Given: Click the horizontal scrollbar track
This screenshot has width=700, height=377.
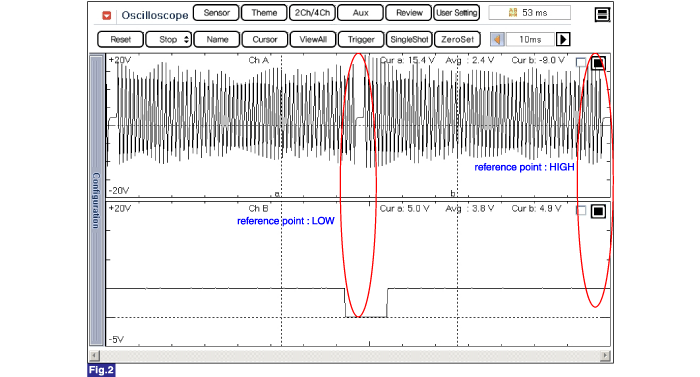Looking at the screenshot, I should coord(350,356).
